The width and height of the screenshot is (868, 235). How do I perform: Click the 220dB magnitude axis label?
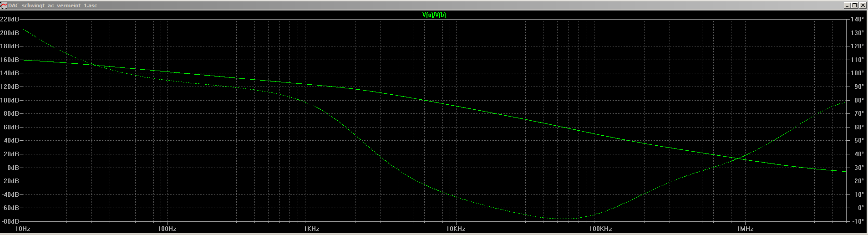tap(10, 20)
